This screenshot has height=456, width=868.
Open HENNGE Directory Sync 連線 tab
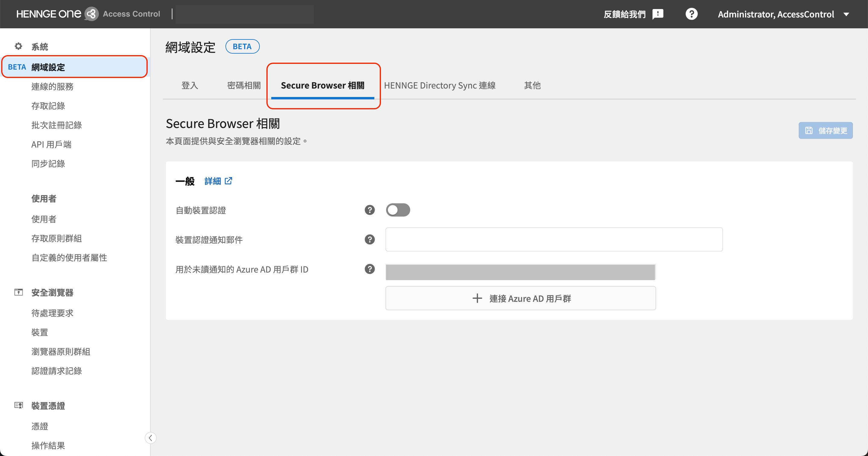pos(439,86)
